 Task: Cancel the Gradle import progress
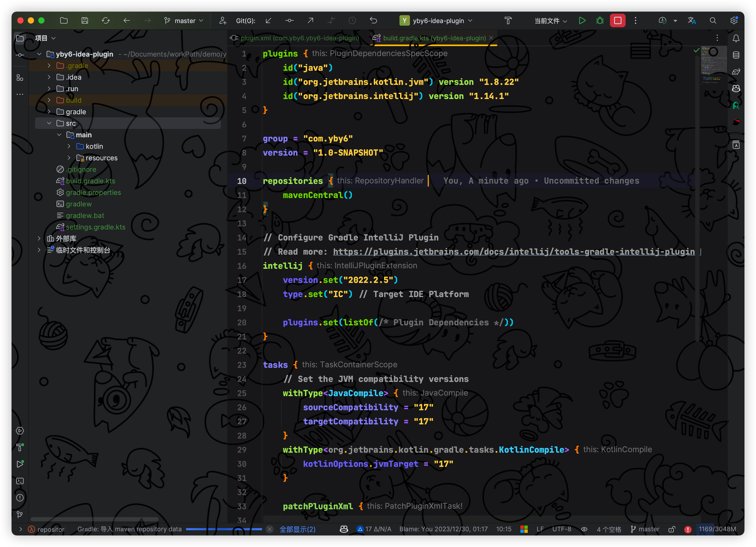tap(270, 529)
